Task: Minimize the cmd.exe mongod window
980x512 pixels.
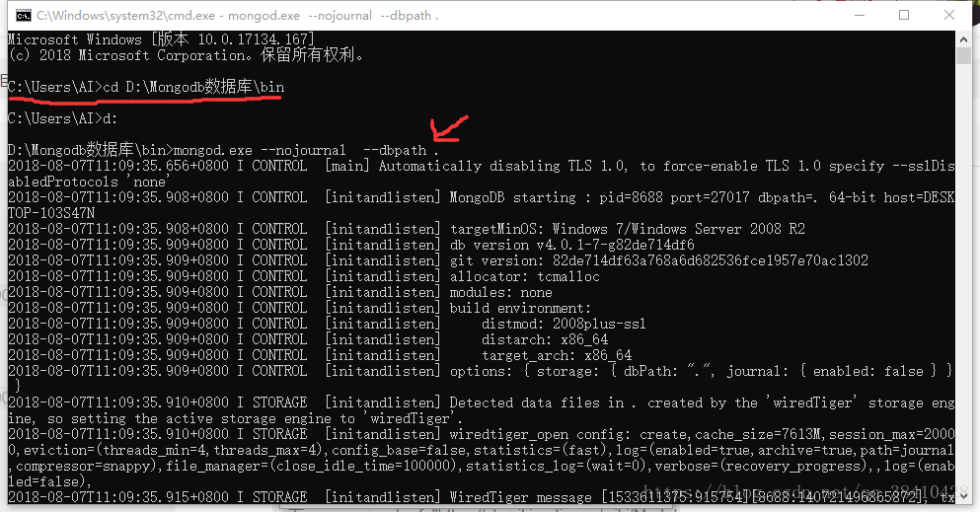Action: point(860,15)
